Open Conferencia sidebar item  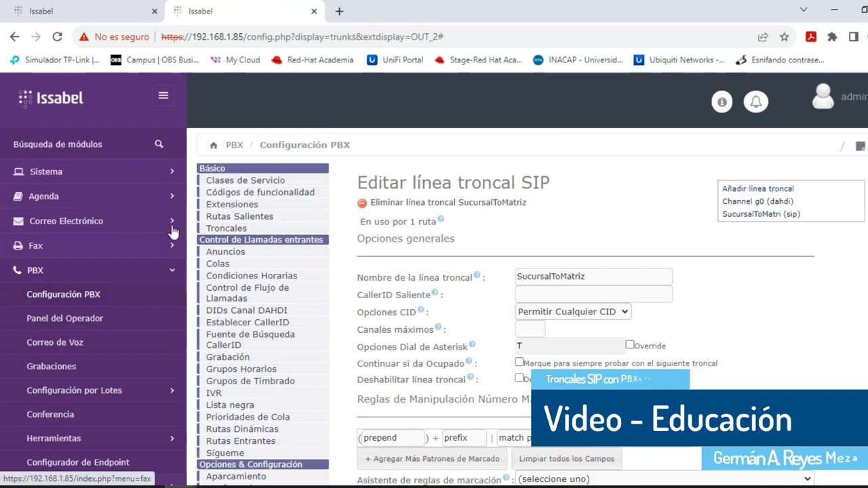coord(50,414)
